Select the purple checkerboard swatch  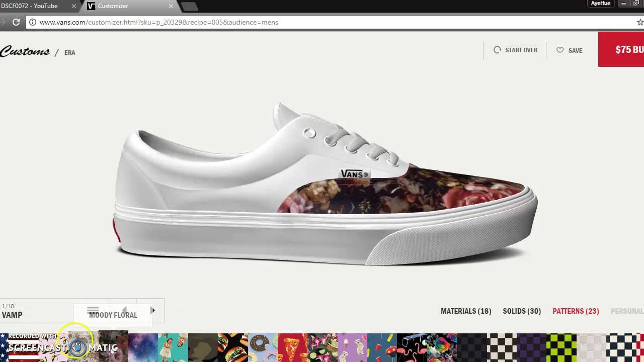tap(531, 347)
